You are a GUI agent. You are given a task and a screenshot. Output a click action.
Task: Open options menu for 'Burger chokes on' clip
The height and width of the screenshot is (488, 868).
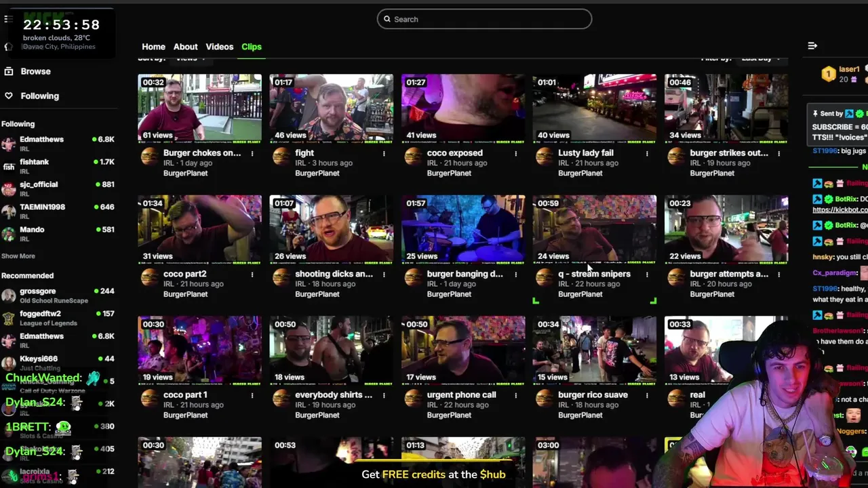252,153
